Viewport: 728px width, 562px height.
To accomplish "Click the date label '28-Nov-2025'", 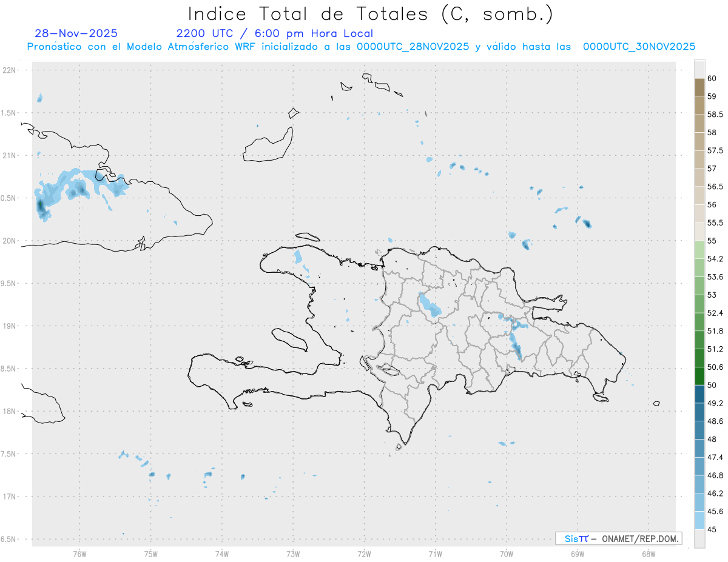I will 76,33.
